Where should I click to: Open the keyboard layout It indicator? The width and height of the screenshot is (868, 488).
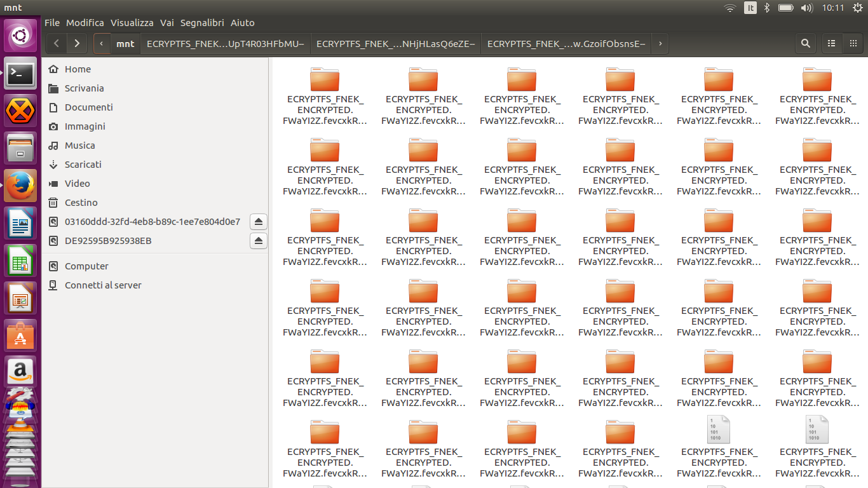(750, 8)
